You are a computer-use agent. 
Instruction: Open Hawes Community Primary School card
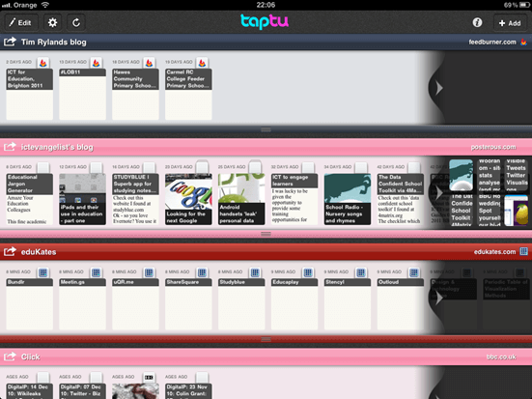click(x=135, y=94)
